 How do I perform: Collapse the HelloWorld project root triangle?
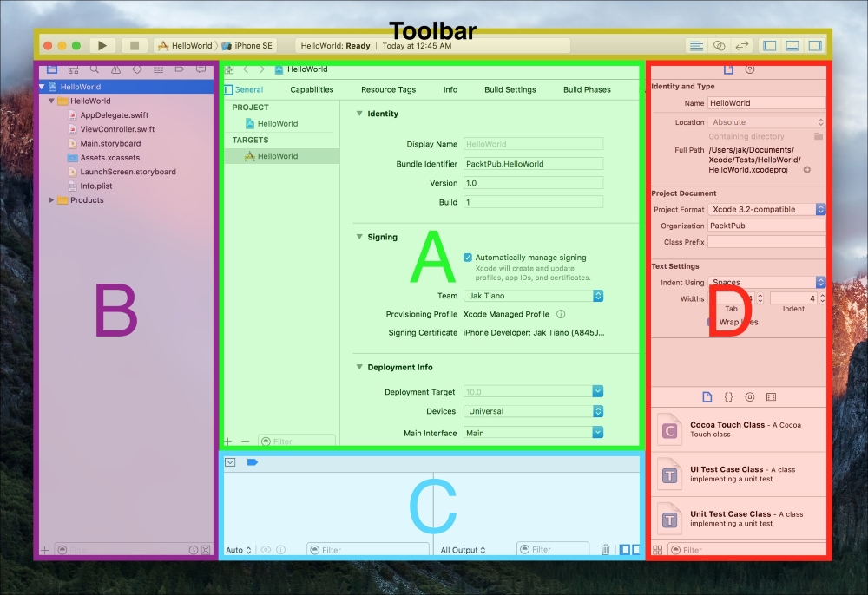[x=42, y=87]
